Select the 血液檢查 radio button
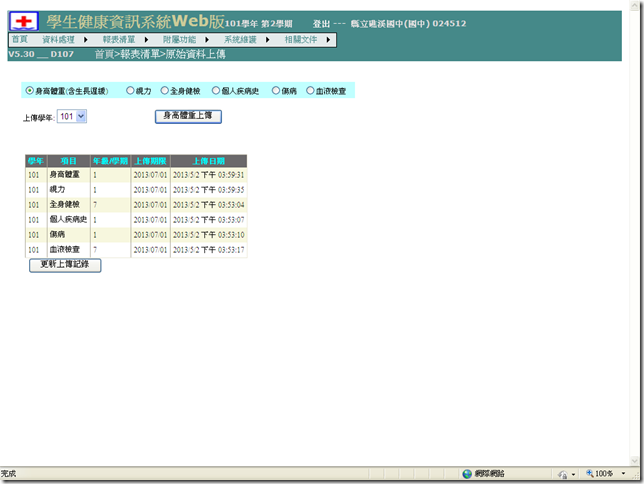Viewport: 644px width, 484px height. pyautogui.click(x=310, y=90)
